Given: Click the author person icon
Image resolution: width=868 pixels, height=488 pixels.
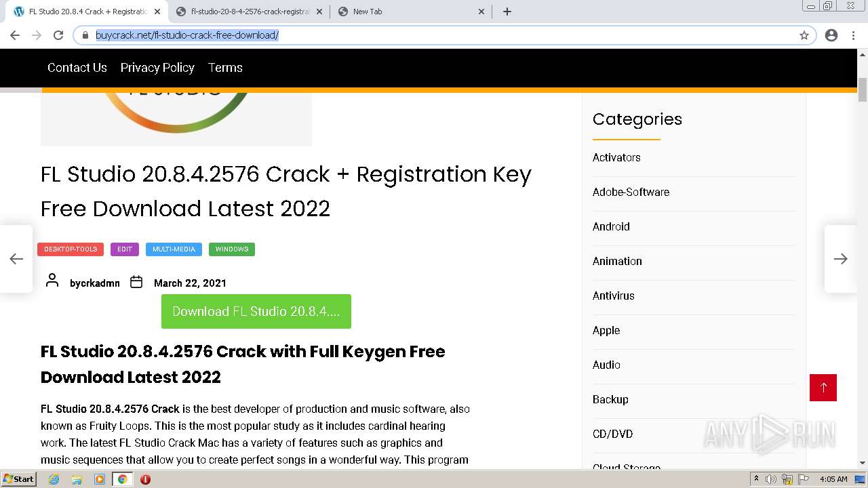Looking at the screenshot, I should point(52,280).
